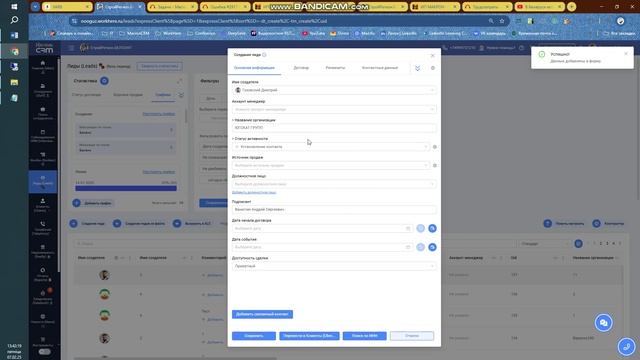Viewport: 640px width, 360px height.
Task: Click the light blue round button beside the contract start date
Action: point(420,229)
